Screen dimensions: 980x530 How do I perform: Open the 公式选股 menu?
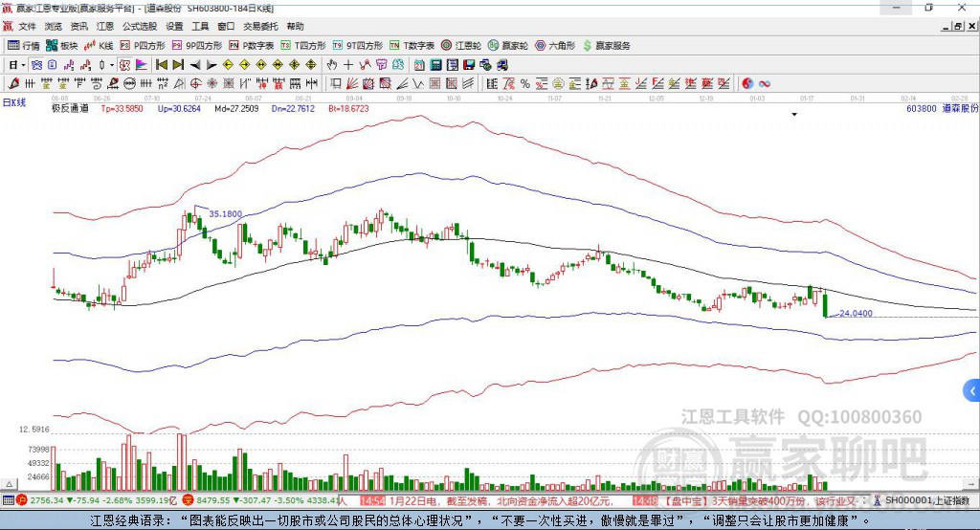click(x=140, y=26)
